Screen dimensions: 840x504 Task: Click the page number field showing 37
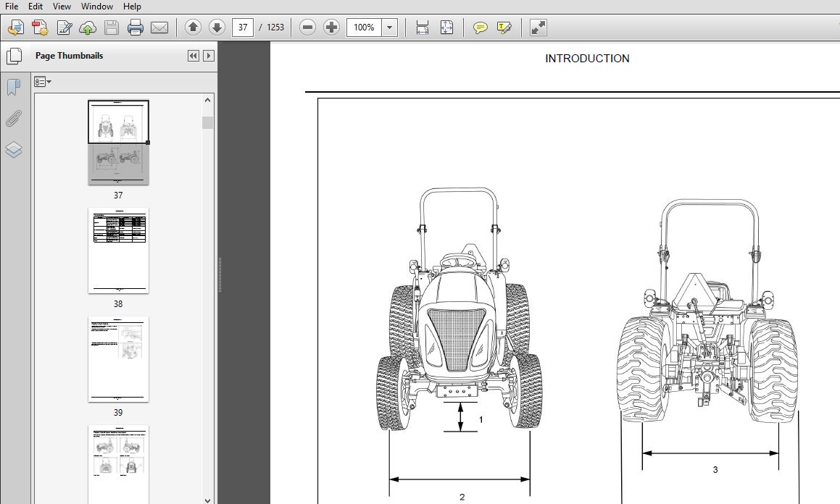pyautogui.click(x=243, y=28)
